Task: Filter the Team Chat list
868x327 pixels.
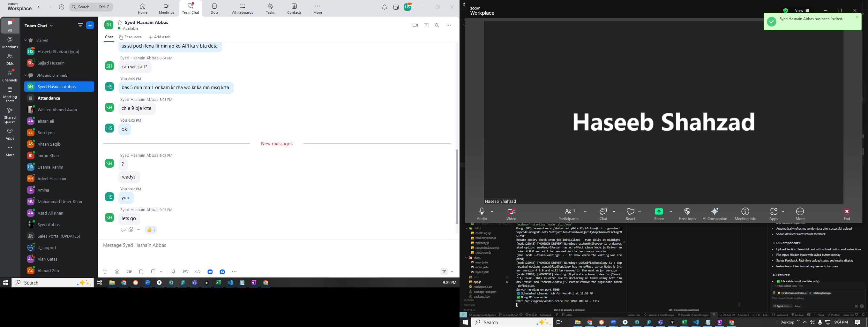Action: point(80,25)
